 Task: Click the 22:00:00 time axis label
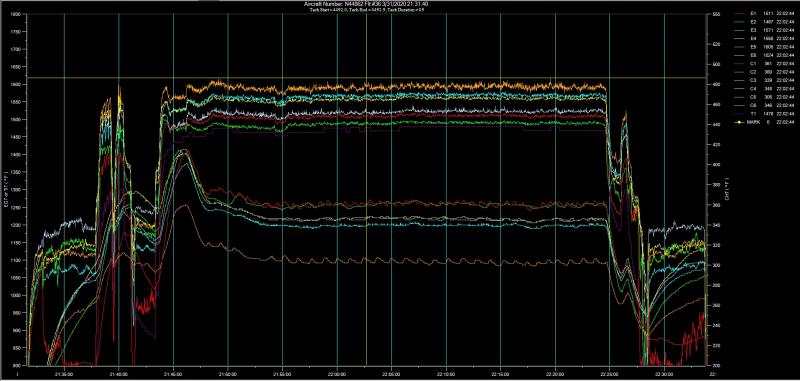(x=337, y=372)
